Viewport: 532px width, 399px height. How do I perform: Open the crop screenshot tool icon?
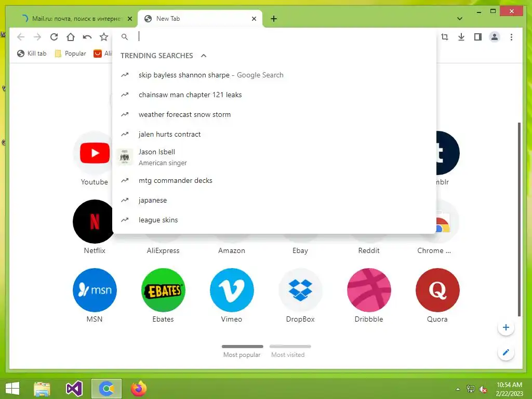point(445,37)
